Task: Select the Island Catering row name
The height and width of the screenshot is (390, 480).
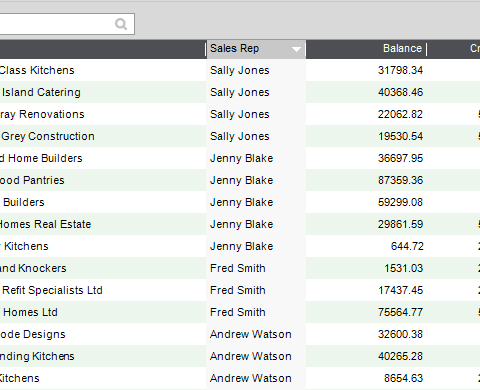Action: point(41,92)
